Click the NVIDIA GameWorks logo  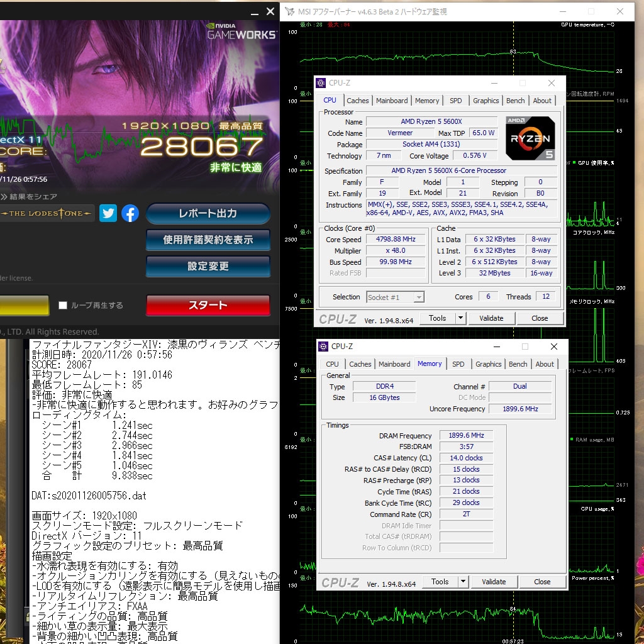click(241, 31)
